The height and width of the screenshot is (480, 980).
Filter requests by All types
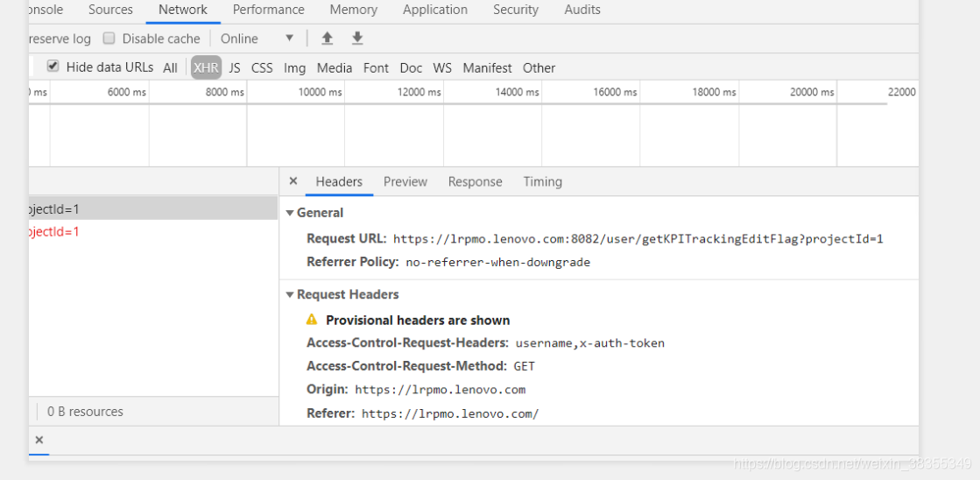point(170,68)
